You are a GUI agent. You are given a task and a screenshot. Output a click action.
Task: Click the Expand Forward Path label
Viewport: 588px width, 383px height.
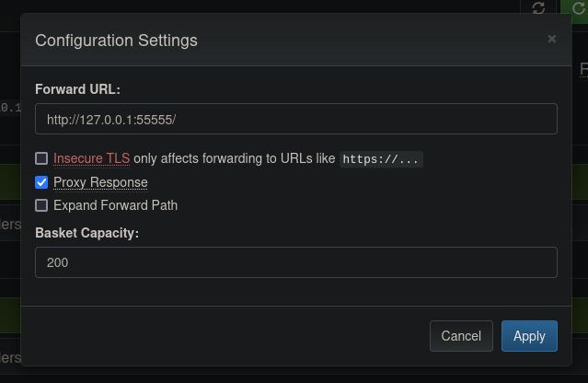115,205
